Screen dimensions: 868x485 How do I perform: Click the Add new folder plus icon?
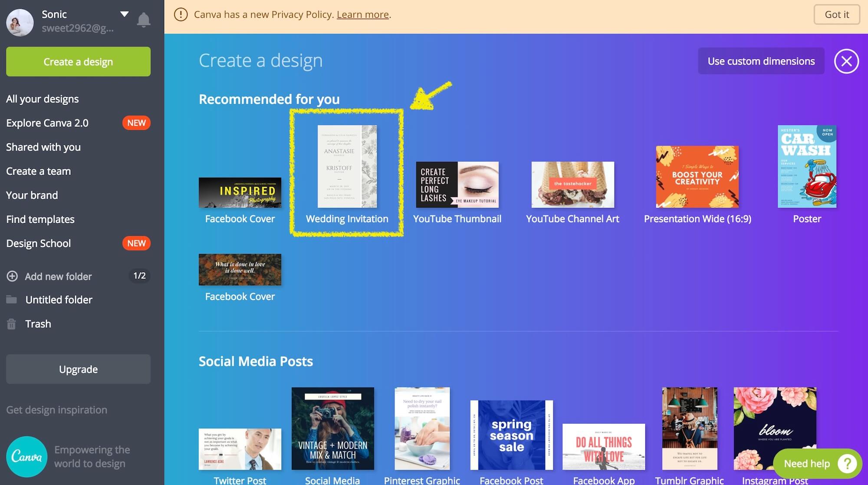(12, 276)
